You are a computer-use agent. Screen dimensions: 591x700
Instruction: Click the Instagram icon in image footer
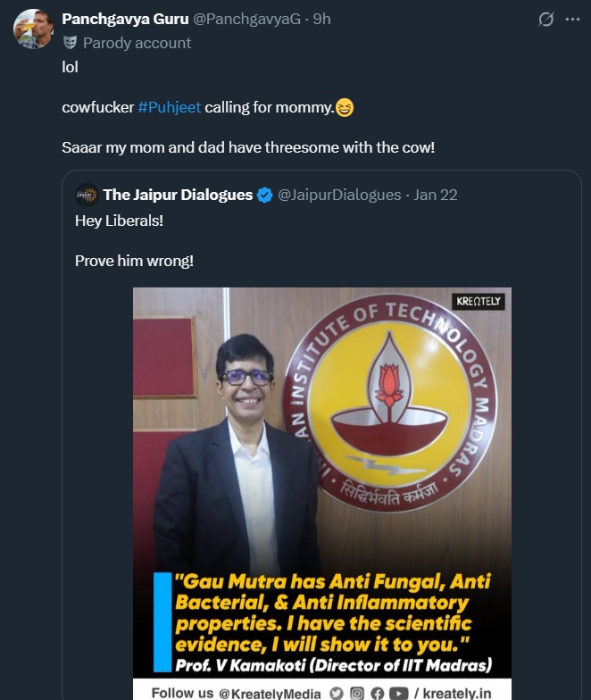pos(356,692)
